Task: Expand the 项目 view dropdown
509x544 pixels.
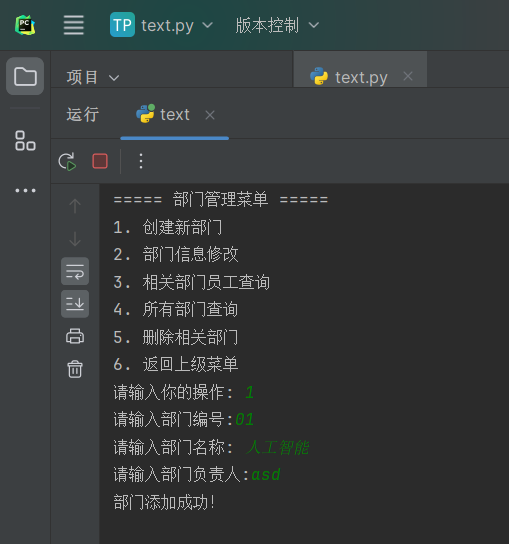Action: [93, 77]
